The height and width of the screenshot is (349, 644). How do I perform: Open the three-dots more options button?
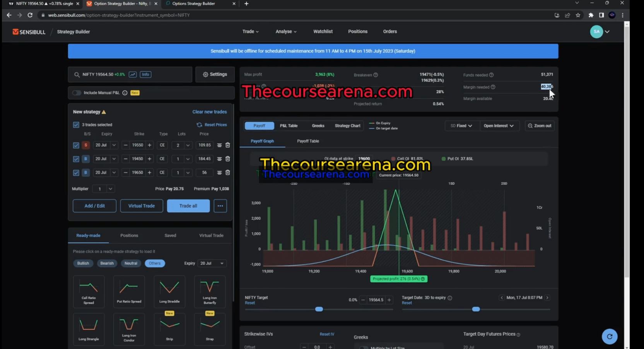coord(220,206)
